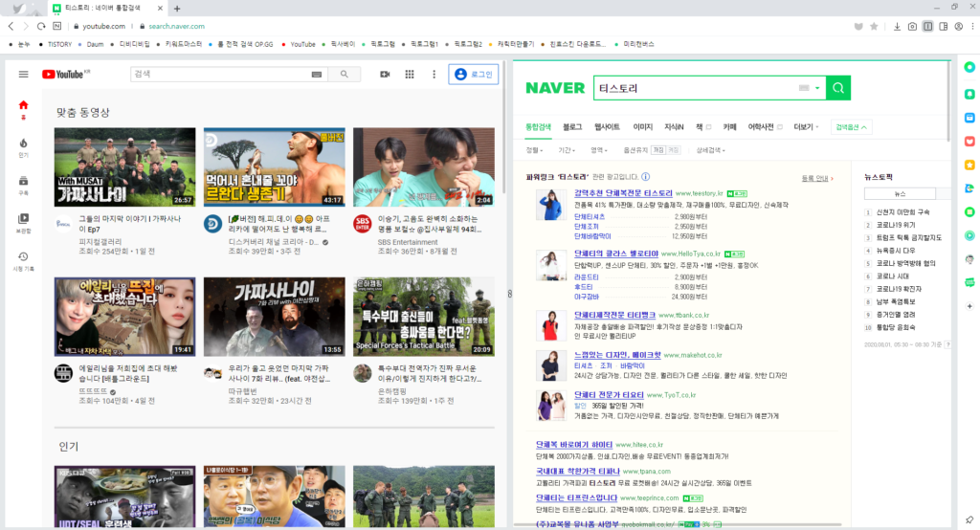
Task: Close the 티스토리 네이버 통합검색 tab
Action: coord(160,9)
